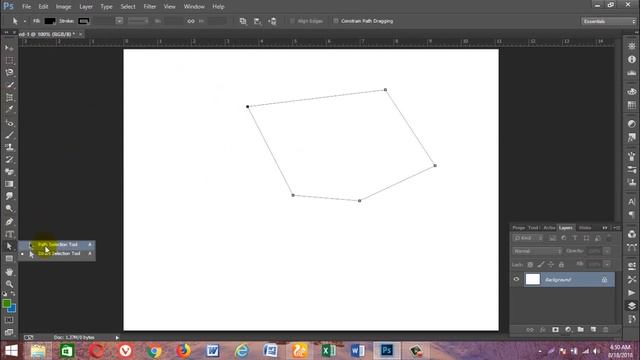
Task: Toggle Quick Mask mode
Action: coord(9,320)
